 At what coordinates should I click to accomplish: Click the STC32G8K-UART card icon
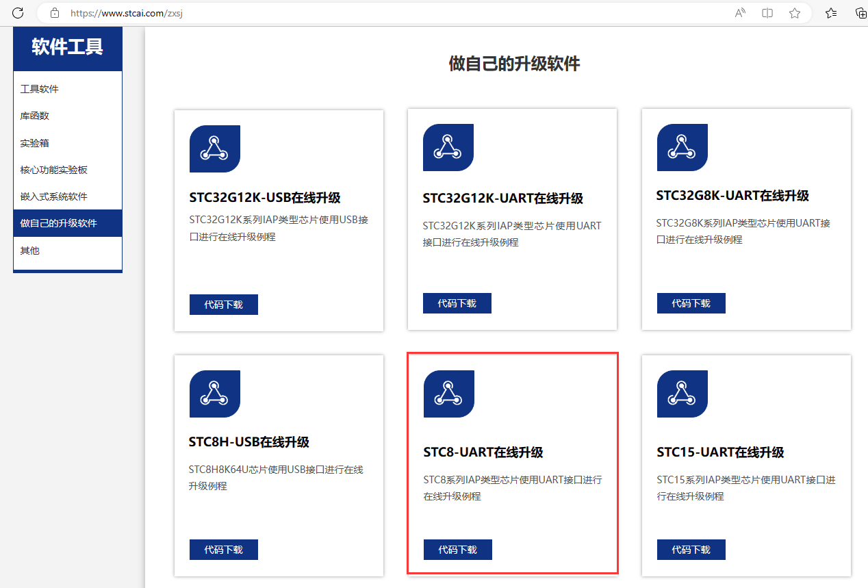click(682, 147)
